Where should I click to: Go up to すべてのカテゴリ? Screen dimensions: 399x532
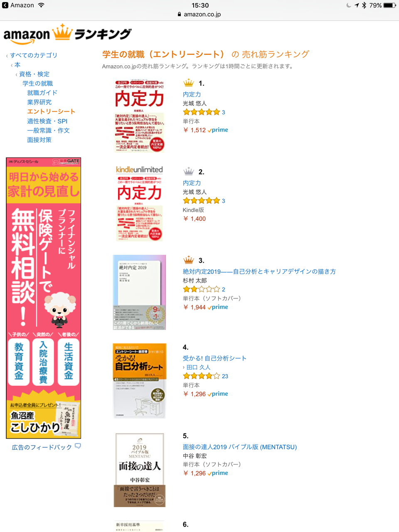point(34,55)
